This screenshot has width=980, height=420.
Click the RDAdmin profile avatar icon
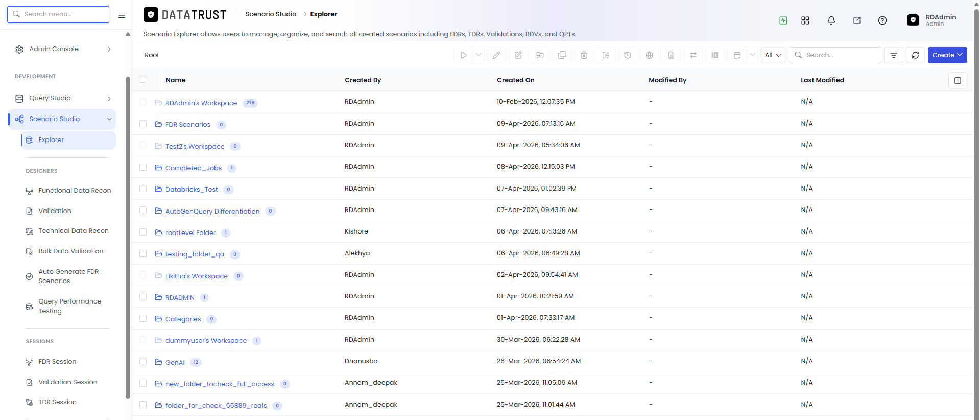point(913,20)
